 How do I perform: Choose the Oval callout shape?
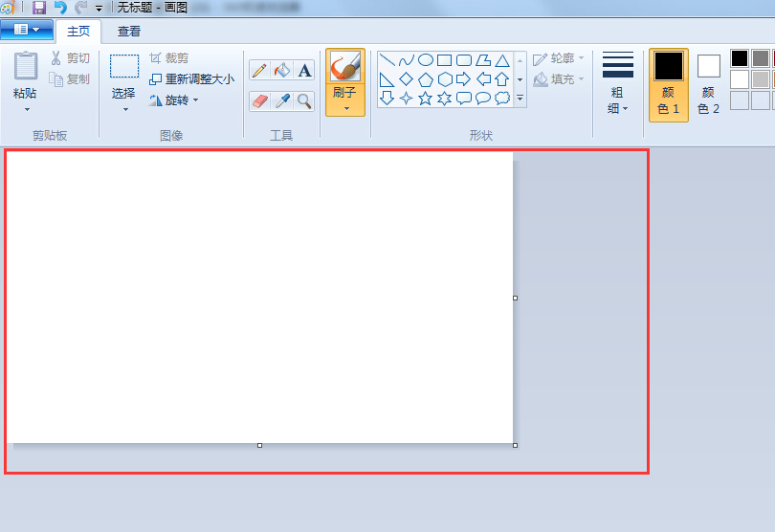(x=483, y=98)
